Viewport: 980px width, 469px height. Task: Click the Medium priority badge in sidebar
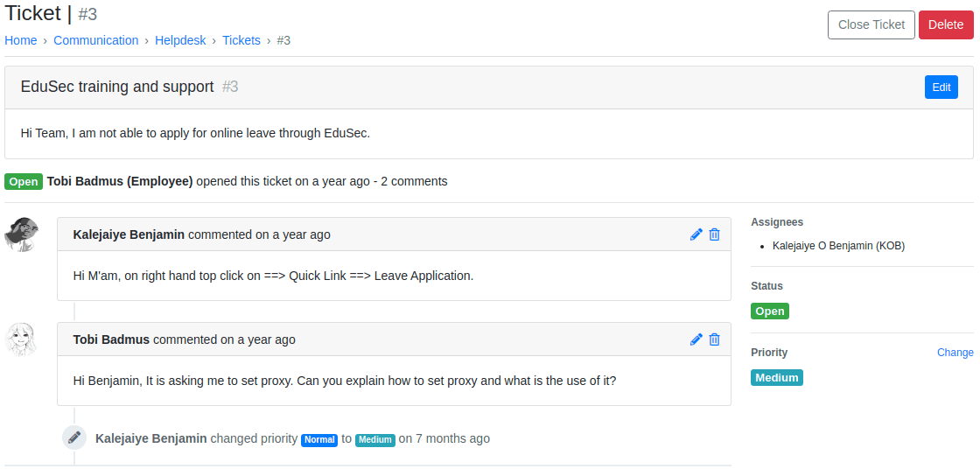[776, 378]
